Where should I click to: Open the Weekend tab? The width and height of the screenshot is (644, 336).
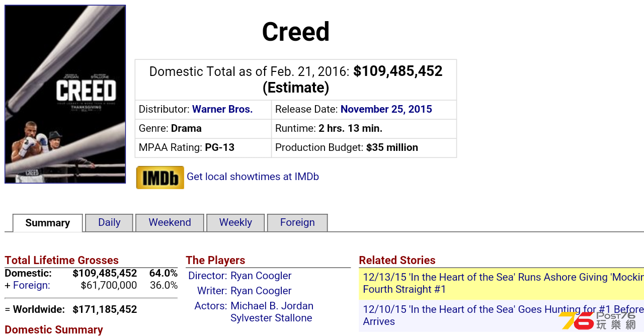pyautogui.click(x=170, y=223)
